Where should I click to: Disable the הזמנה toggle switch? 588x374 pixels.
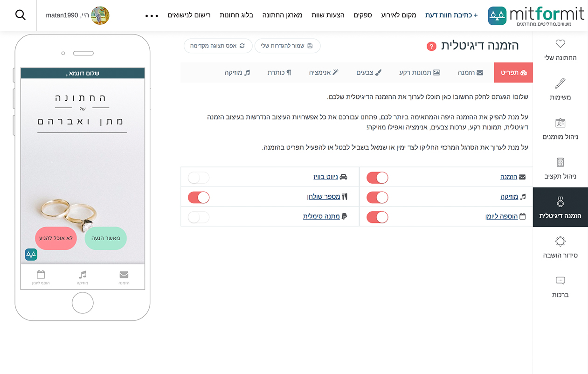click(x=377, y=178)
